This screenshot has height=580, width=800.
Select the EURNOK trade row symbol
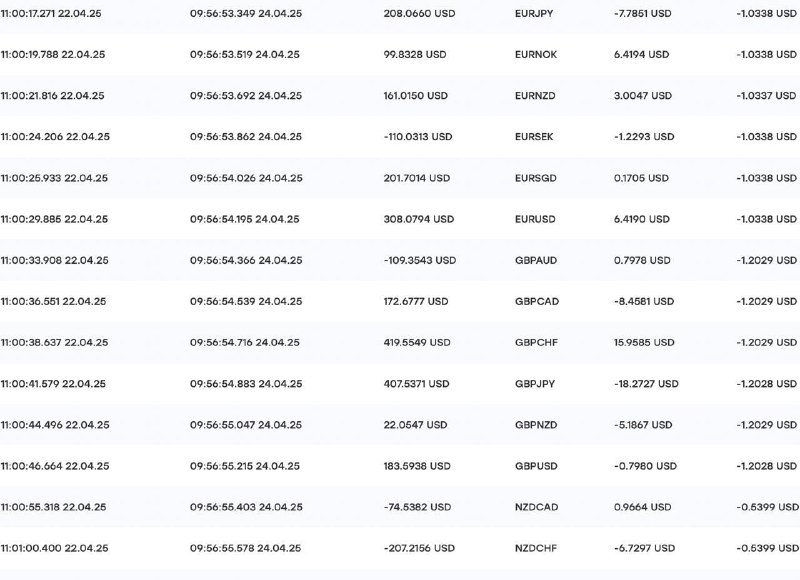(534, 55)
